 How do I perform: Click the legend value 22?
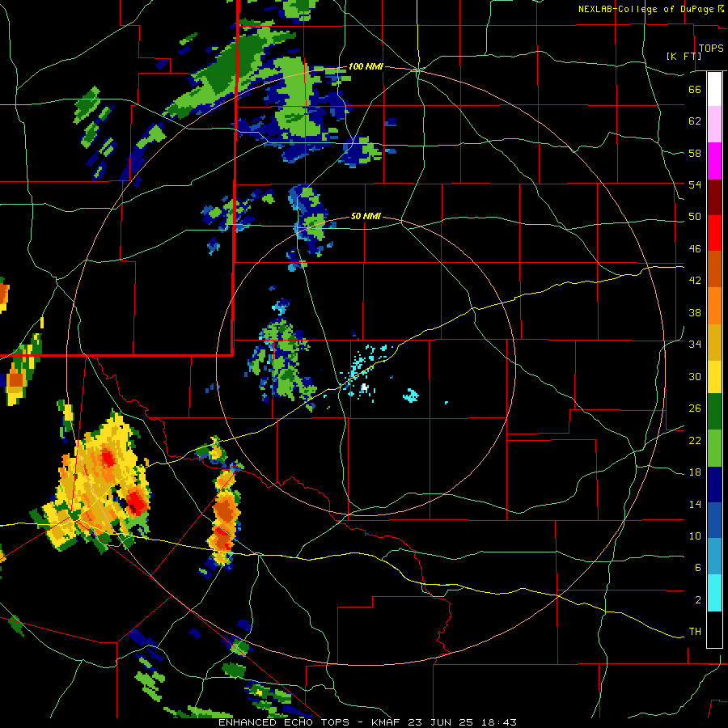[695, 441]
